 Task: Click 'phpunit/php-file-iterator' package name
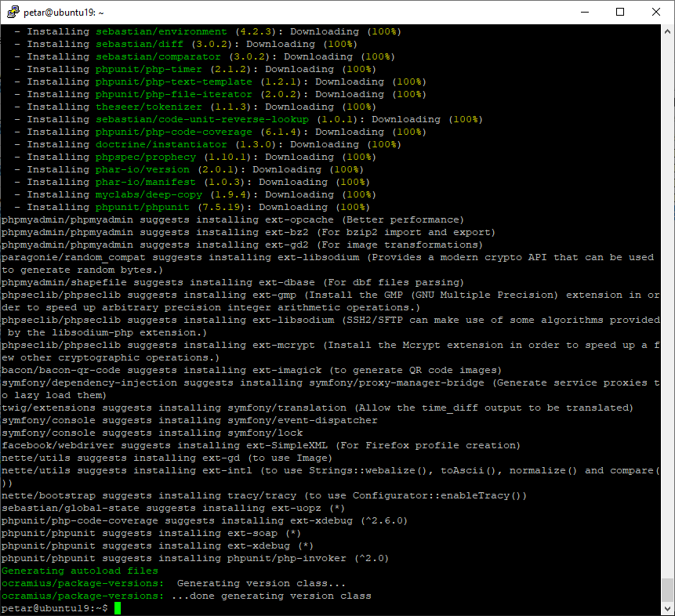(x=173, y=94)
